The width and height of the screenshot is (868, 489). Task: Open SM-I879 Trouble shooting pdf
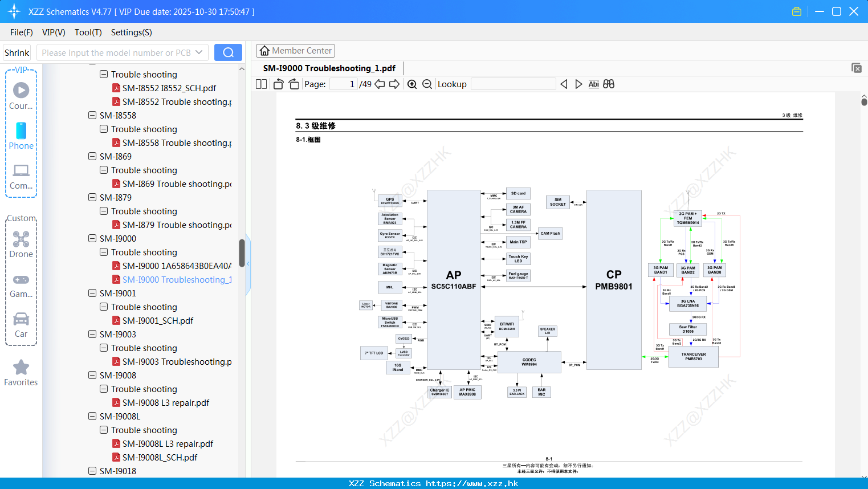point(172,225)
